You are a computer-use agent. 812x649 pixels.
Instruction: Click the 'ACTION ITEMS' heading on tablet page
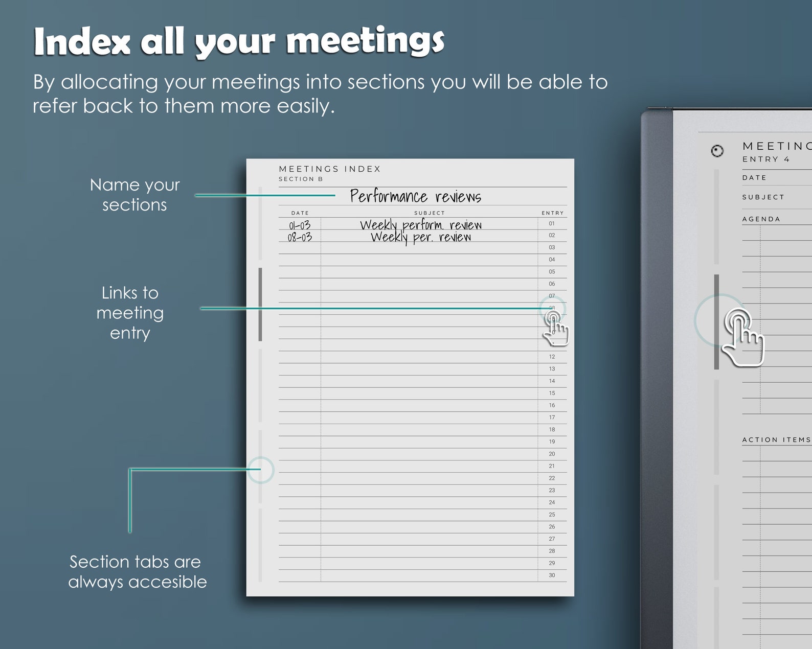tap(777, 440)
